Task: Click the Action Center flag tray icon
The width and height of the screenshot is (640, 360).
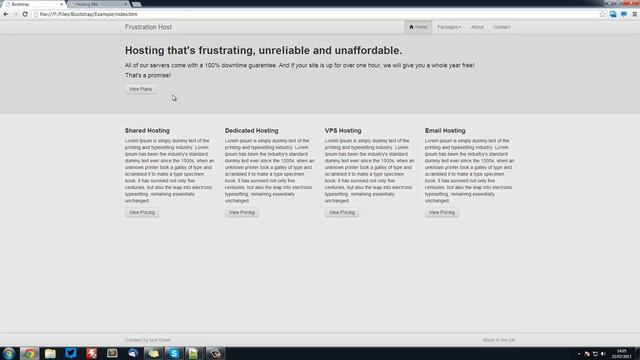Action: click(x=587, y=354)
